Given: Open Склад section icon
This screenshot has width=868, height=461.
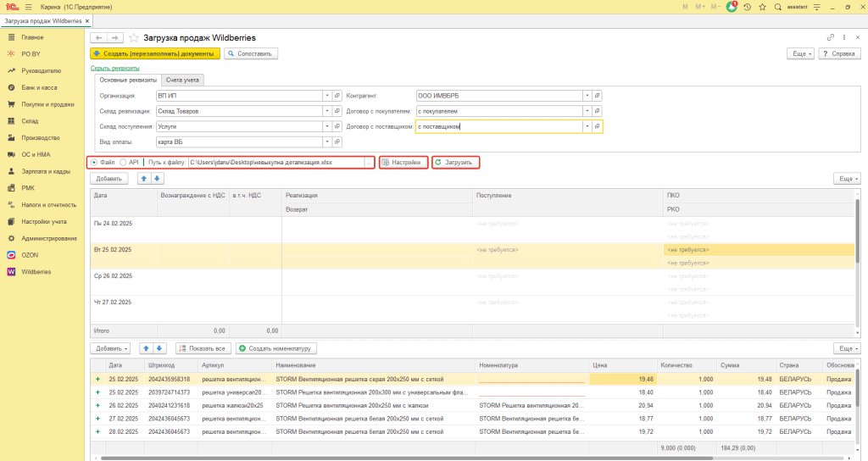Looking at the screenshot, I should pos(11,120).
